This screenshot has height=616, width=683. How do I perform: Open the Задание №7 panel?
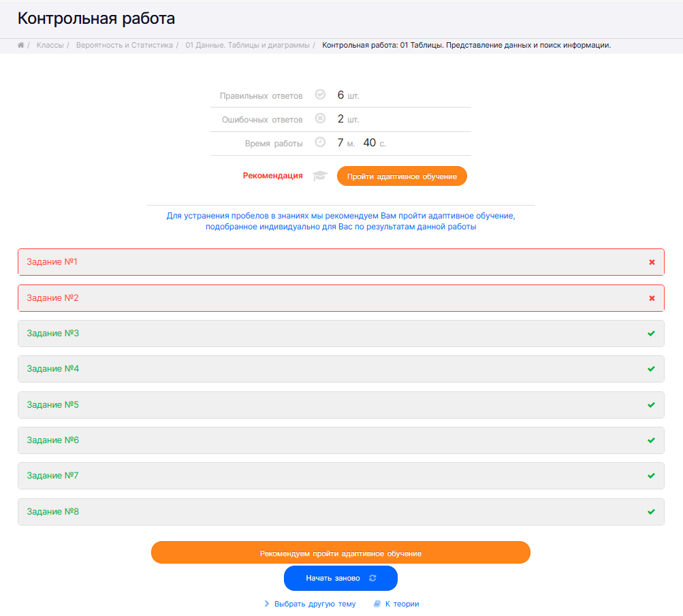(x=340, y=475)
